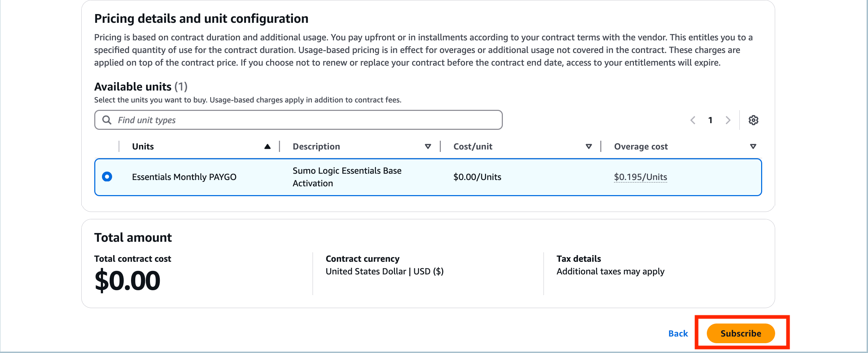Click the Essentials Monthly PAYGO unit name

(x=184, y=177)
